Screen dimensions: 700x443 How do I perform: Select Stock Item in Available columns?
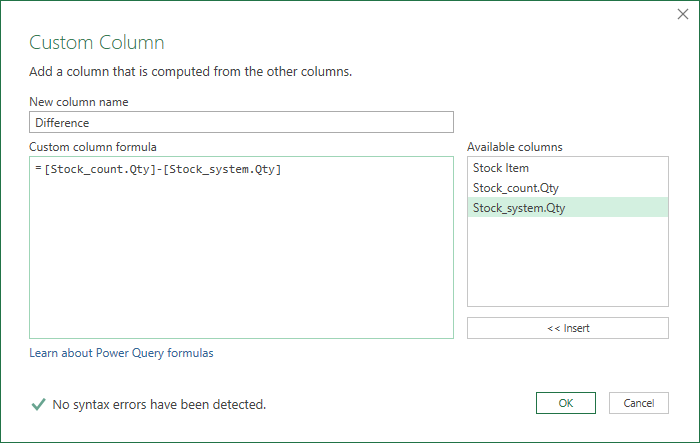pos(568,168)
